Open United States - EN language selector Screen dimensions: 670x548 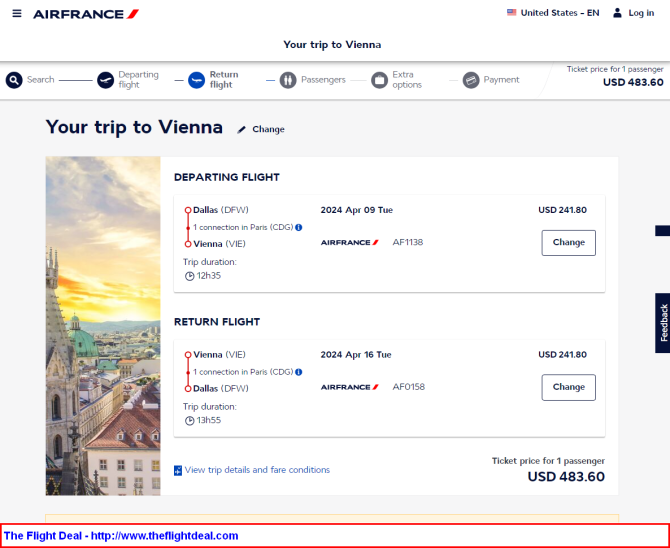click(x=553, y=13)
